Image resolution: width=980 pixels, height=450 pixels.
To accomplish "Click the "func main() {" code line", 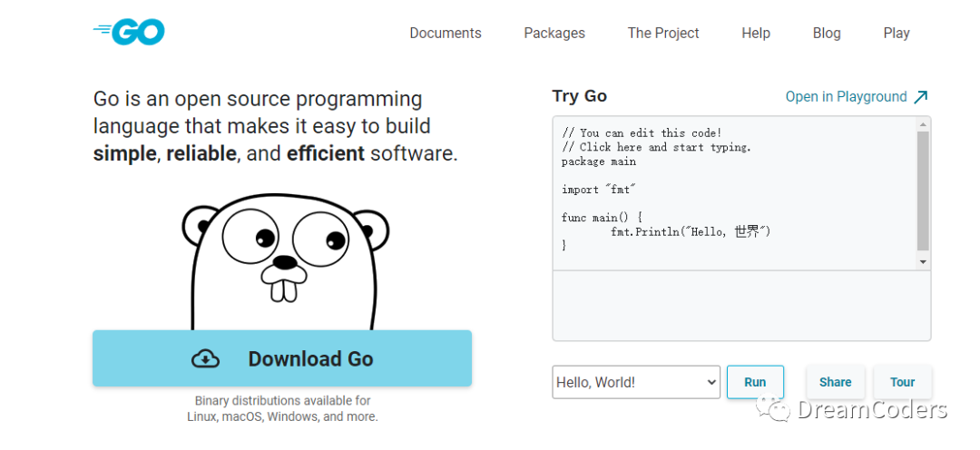I will pyautogui.click(x=602, y=218).
